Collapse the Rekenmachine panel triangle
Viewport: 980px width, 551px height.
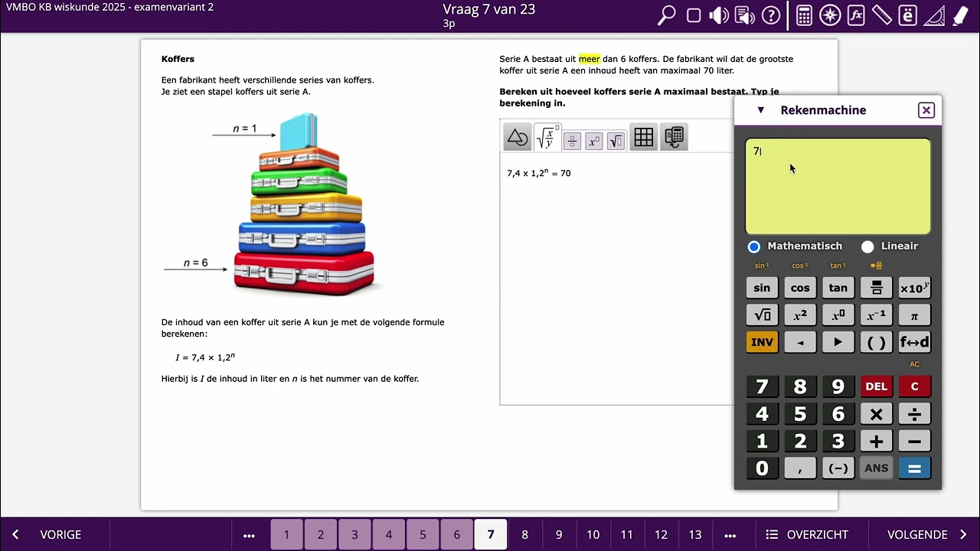point(760,110)
